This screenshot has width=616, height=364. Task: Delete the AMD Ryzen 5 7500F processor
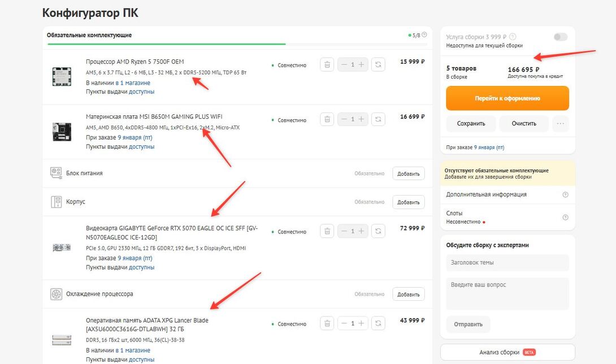(327, 64)
